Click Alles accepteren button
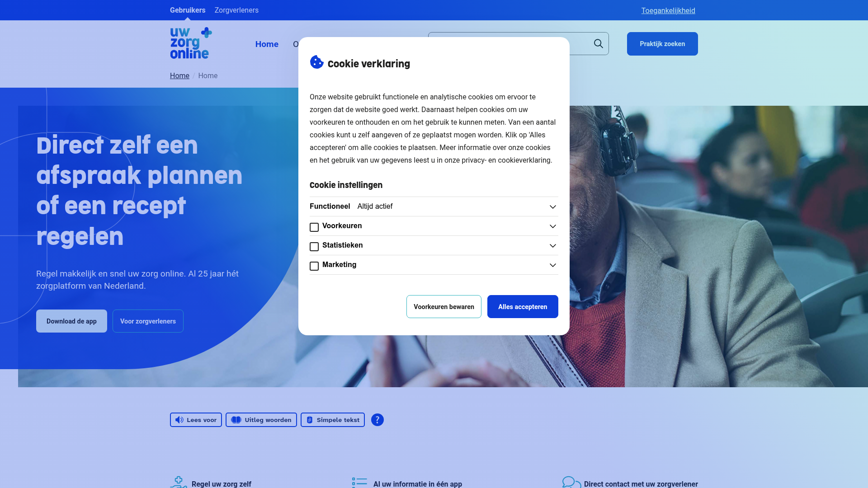 [523, 307]
